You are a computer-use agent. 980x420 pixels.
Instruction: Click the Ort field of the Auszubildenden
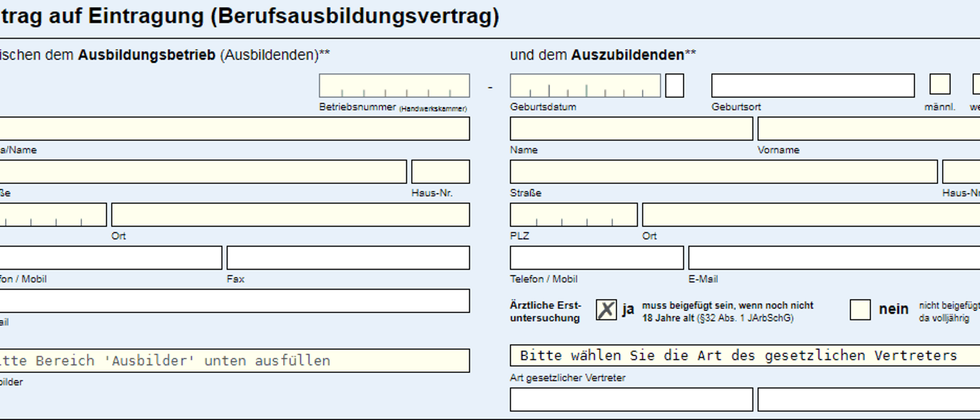811,215
